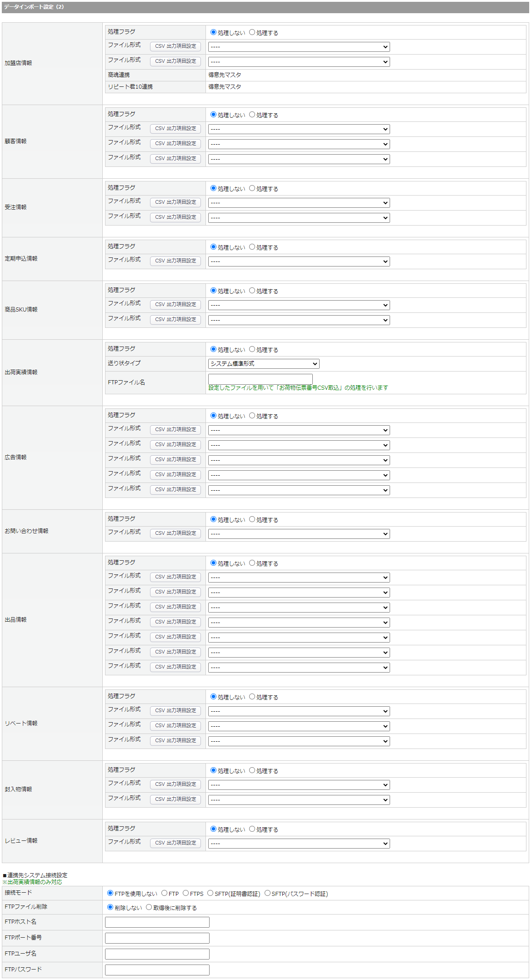This screenshot has height=980, width=531.
Task: Focus the FTPファイル名 text field
Action: coord(260,378)
